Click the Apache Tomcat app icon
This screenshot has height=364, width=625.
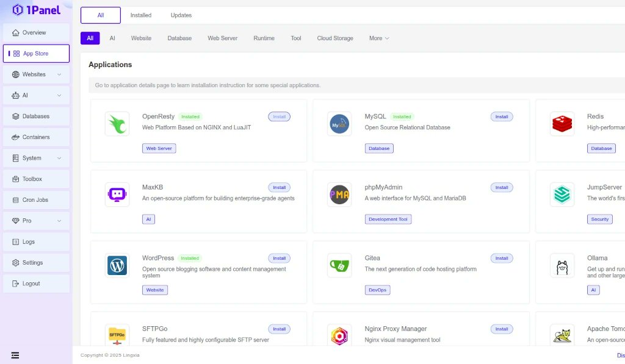(562, 335)
